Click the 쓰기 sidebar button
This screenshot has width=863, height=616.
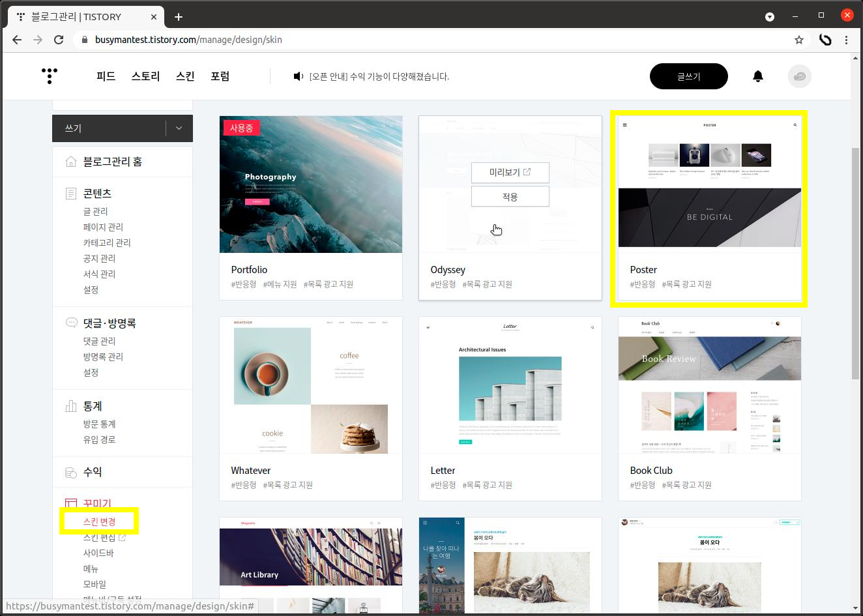(109, 128)
